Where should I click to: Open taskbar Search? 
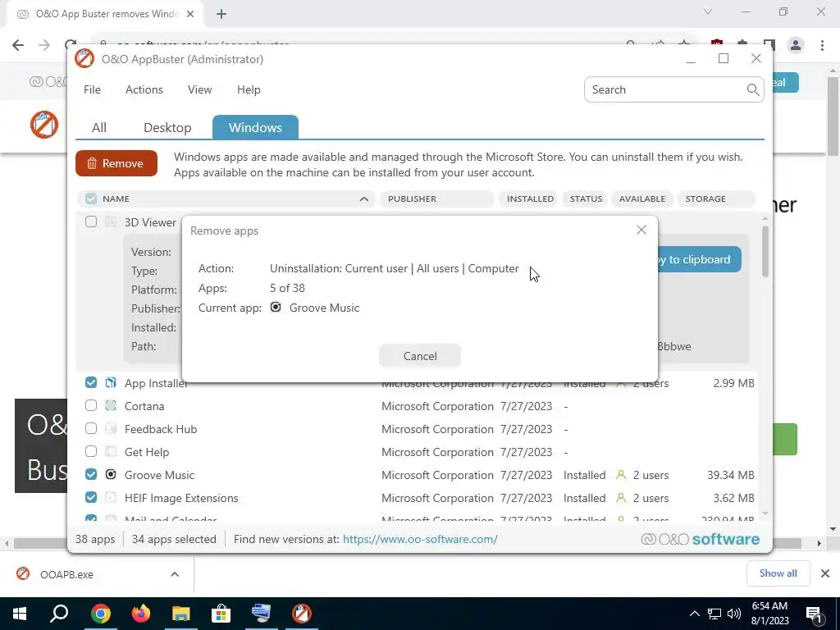[x=59, y=614]
